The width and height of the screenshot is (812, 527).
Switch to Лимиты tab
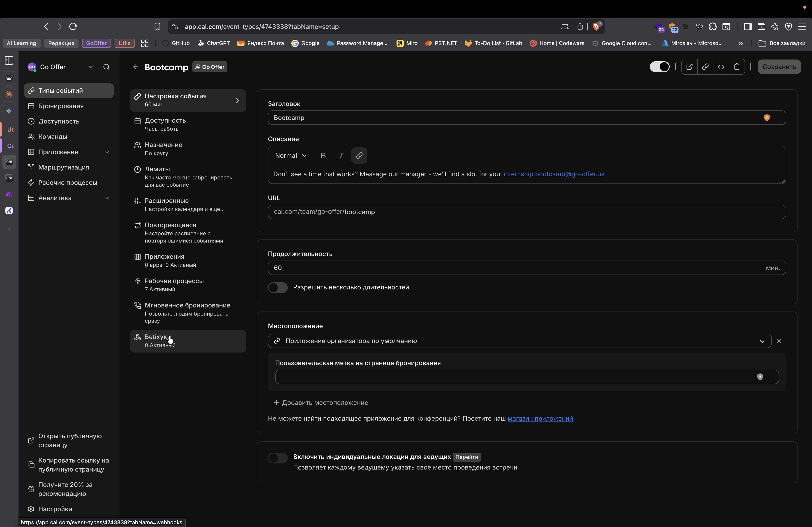click(188, 176)
